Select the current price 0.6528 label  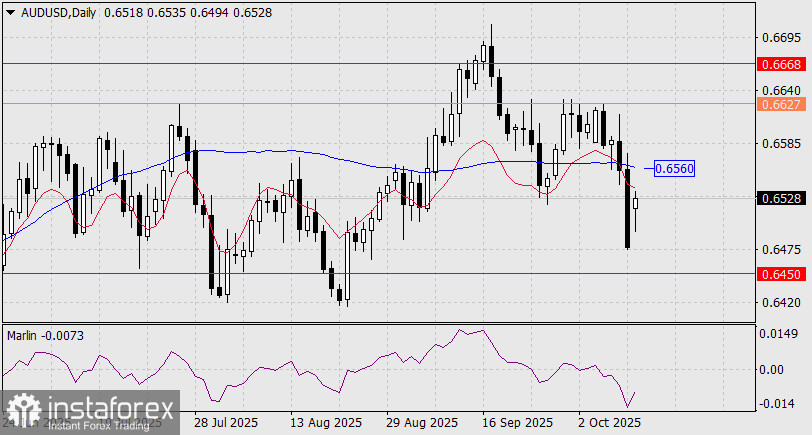[781, 198]
